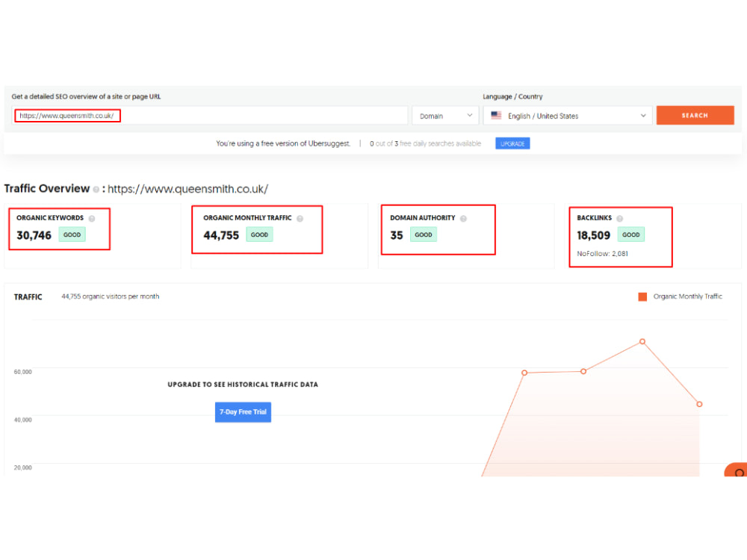Image resolution: width=747 pixels, height=560 pixels.
Task: Click the orange SEARCH button
Action: tap(695, 115)
